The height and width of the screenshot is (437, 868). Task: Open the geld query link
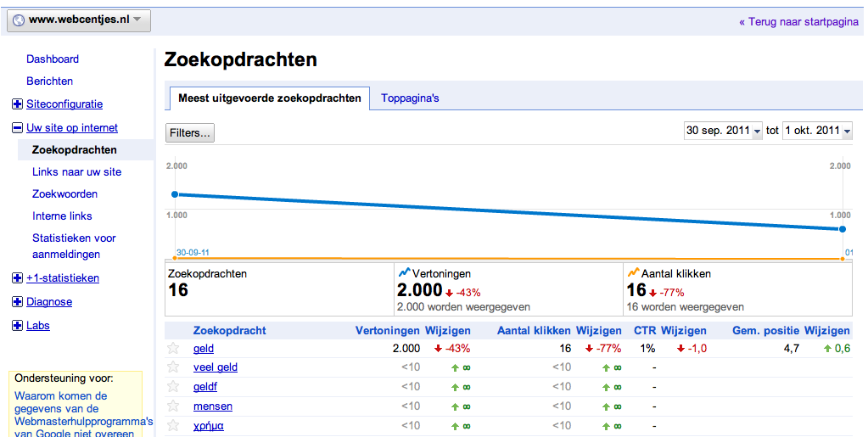204,349
